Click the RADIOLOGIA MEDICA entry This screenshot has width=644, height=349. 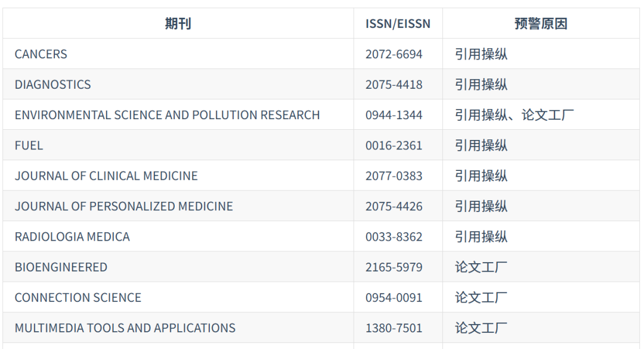pos(72,236)
